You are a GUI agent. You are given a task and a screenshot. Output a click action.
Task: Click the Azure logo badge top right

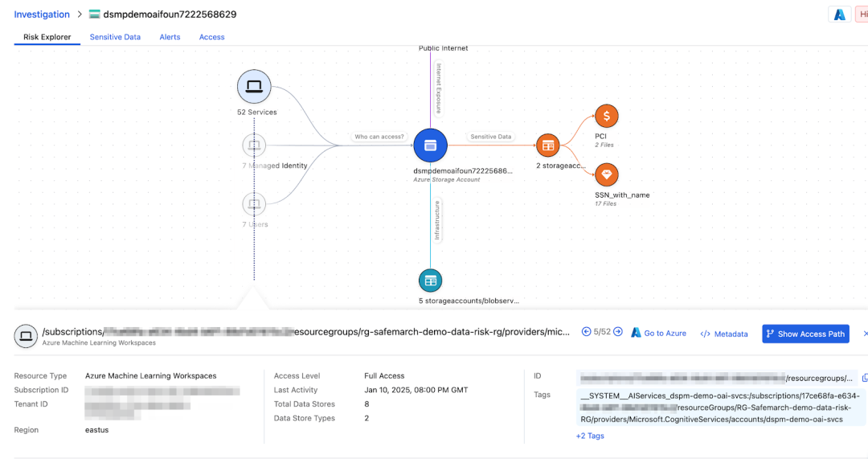click(839, 14)
